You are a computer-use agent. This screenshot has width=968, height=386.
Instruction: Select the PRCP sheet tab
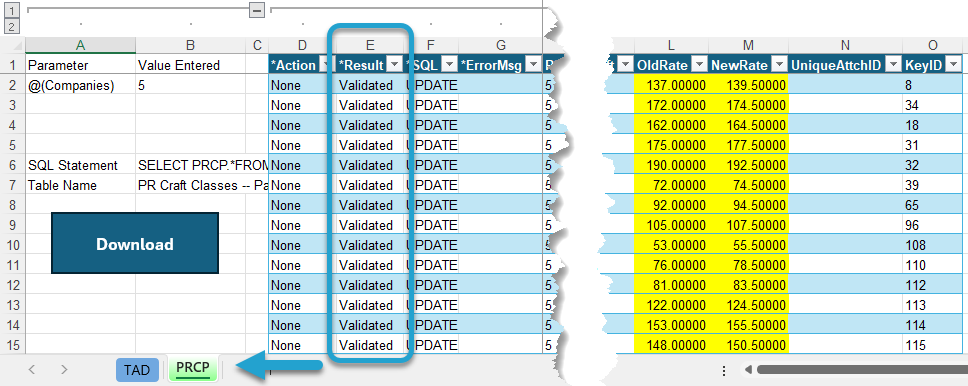point(193,369)
